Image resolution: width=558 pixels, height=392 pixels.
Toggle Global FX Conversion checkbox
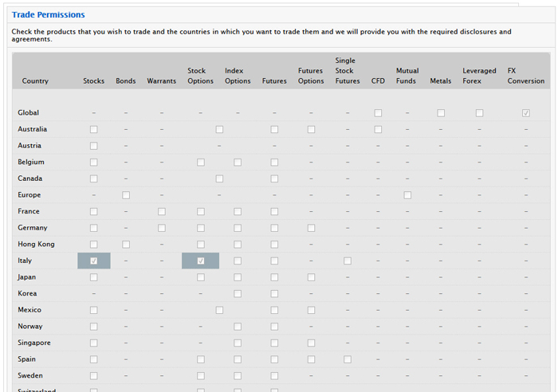[526, 113]
